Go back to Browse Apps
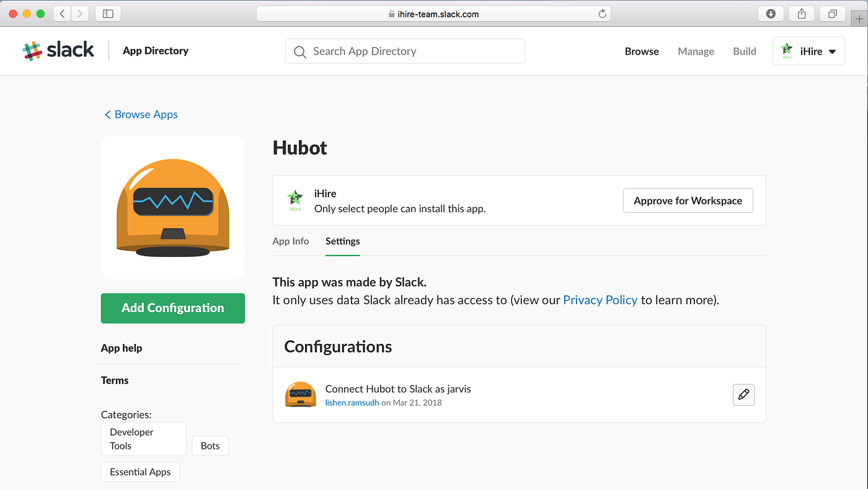This screenshot has height=489, width=868. [141, 114]
